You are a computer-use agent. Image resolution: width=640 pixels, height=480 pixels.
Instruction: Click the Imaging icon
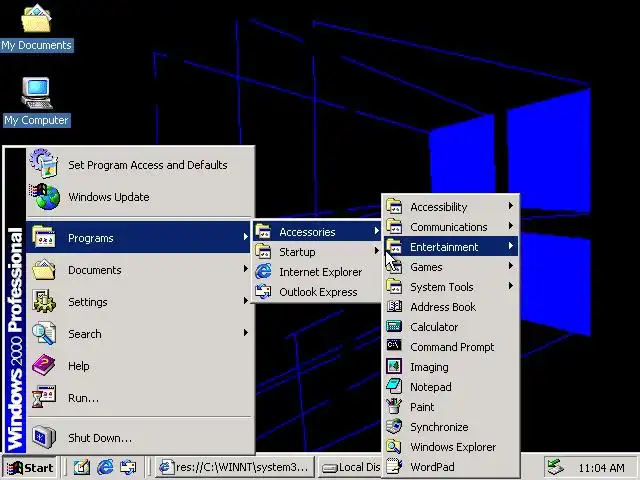394,367
